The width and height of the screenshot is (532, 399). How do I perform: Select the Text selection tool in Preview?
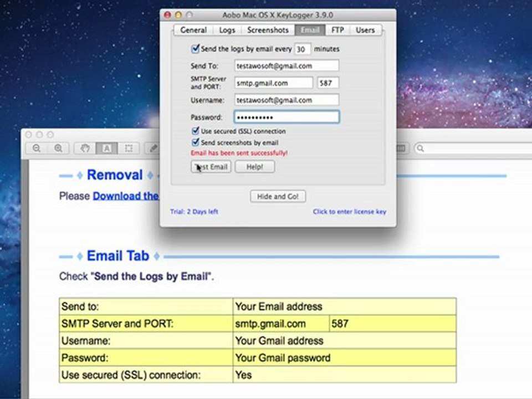(106, 149)
